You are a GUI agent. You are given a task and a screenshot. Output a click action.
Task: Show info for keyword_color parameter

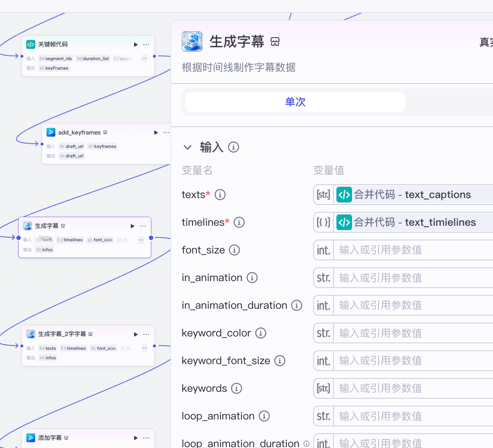(x=261, y=333)
